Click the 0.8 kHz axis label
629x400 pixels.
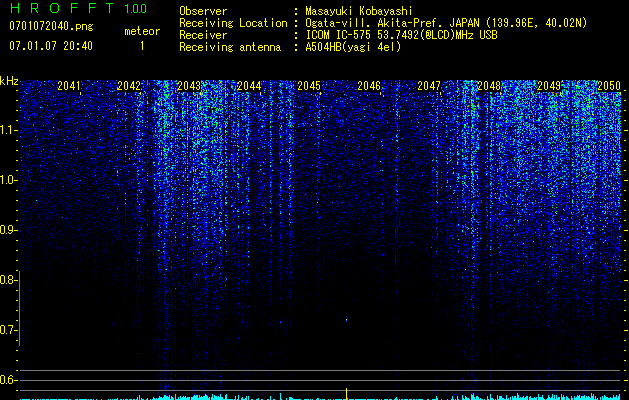click(8, 280)
